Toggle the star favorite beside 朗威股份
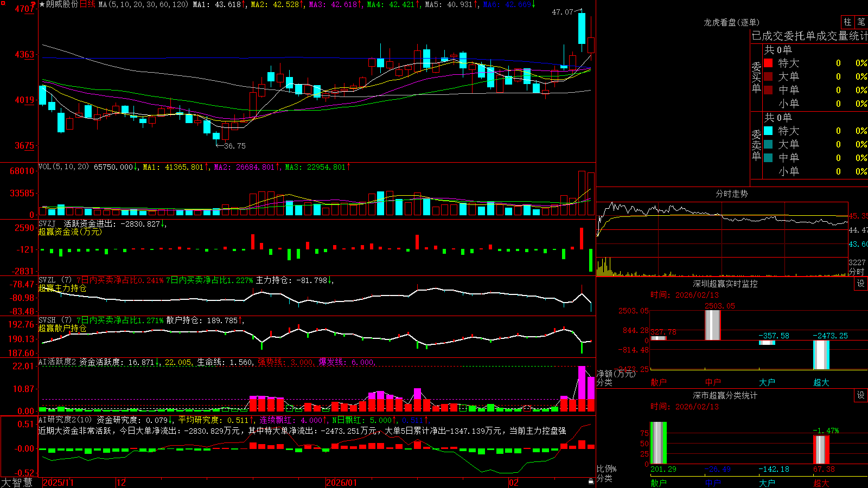 click(x=42, y=4)
